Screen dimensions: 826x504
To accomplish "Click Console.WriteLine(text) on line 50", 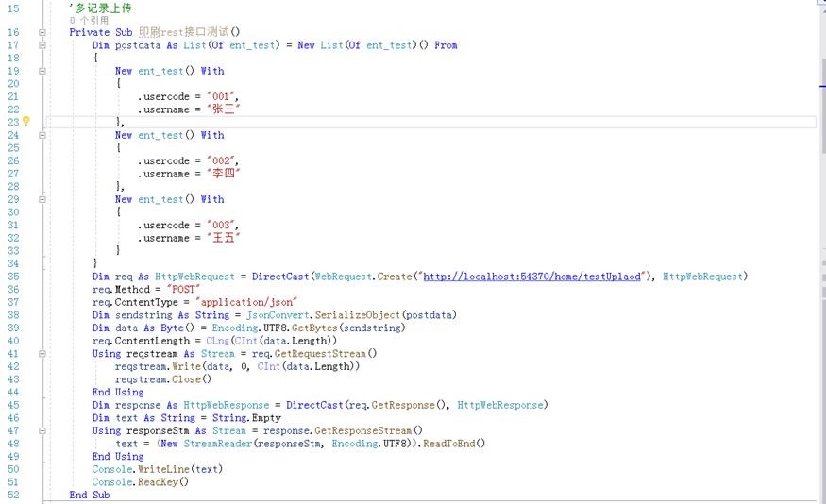I will pyautogui.click(x=158, y=469).
